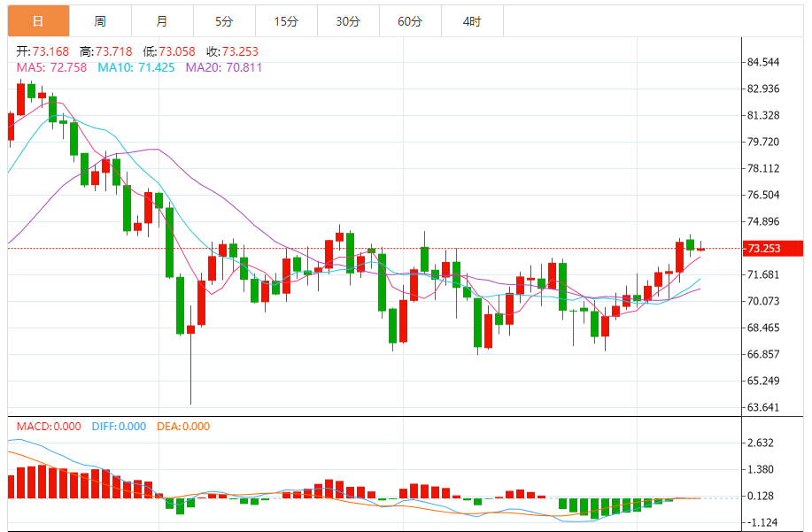Click the MACD:0.000 label
812x532 pixels.
pos(49,427)
